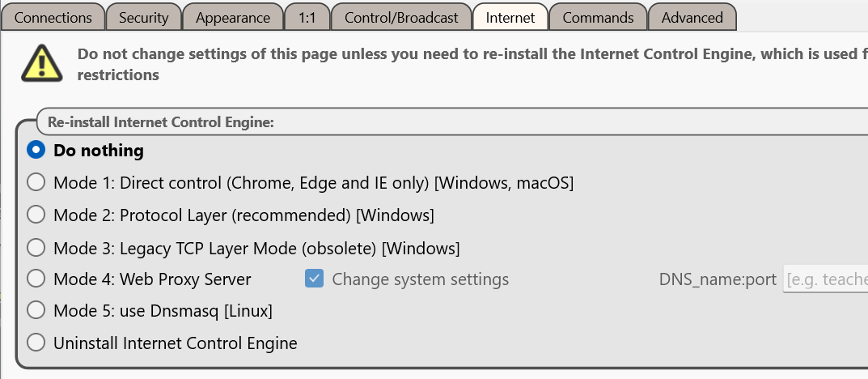
Task: Open the Advanced tab
Action: pos(692,17)
